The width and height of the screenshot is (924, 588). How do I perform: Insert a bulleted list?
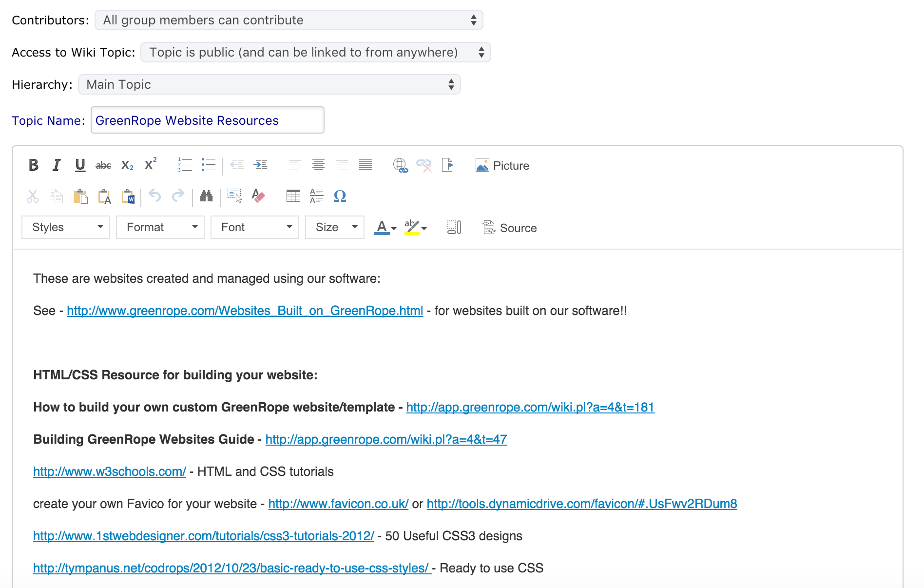tap(209, 165)
